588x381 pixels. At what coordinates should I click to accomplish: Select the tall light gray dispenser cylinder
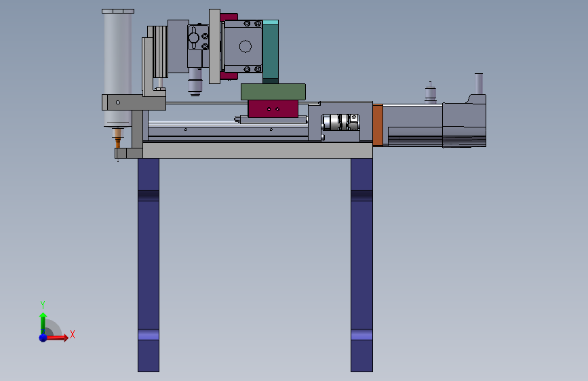tap(118, 68)
